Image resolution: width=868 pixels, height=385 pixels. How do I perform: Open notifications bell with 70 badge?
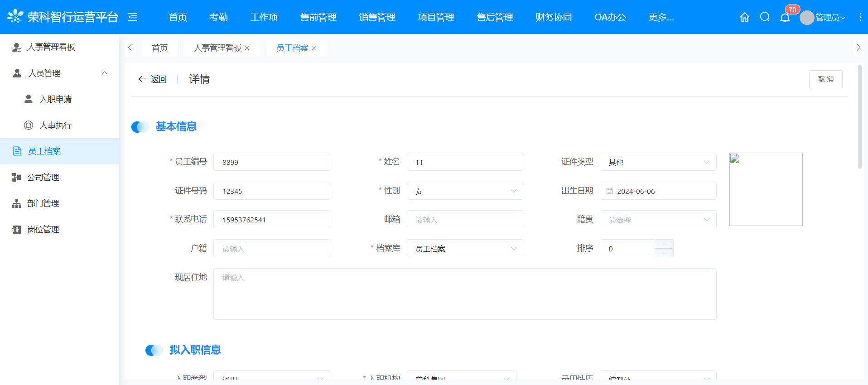tap(785, 18)
